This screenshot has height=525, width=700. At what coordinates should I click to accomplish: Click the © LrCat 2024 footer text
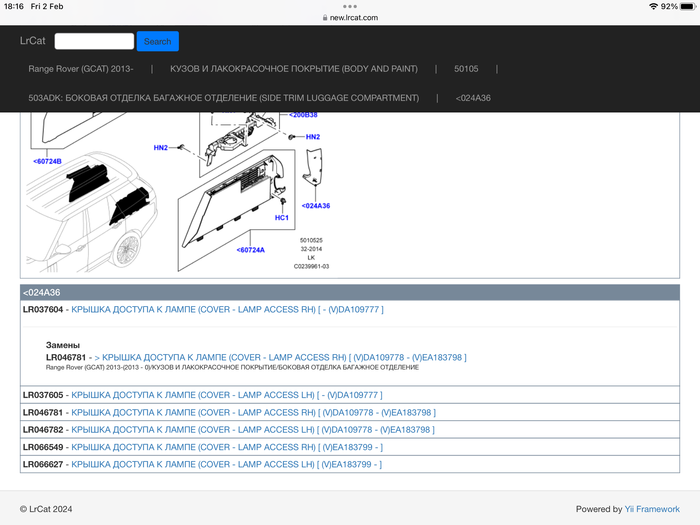tap(46, 509)
